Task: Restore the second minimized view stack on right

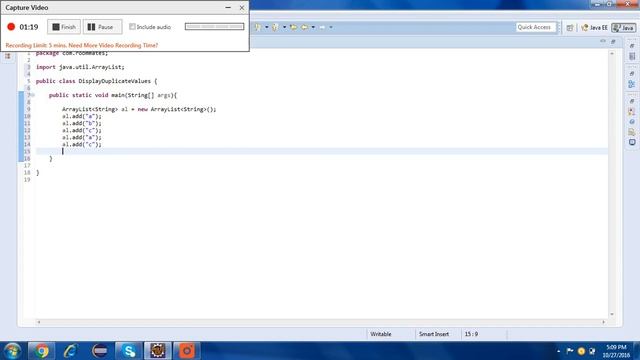Action: [632, 73]
